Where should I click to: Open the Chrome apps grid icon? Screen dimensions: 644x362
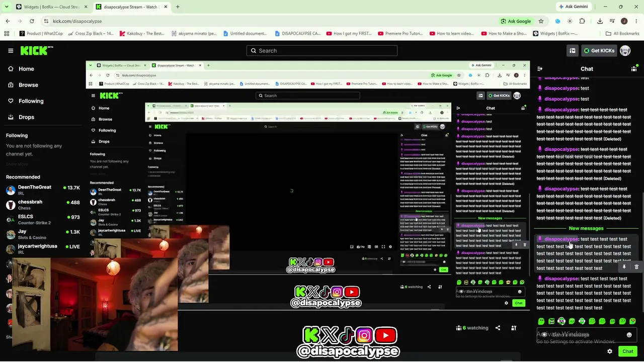7,34
